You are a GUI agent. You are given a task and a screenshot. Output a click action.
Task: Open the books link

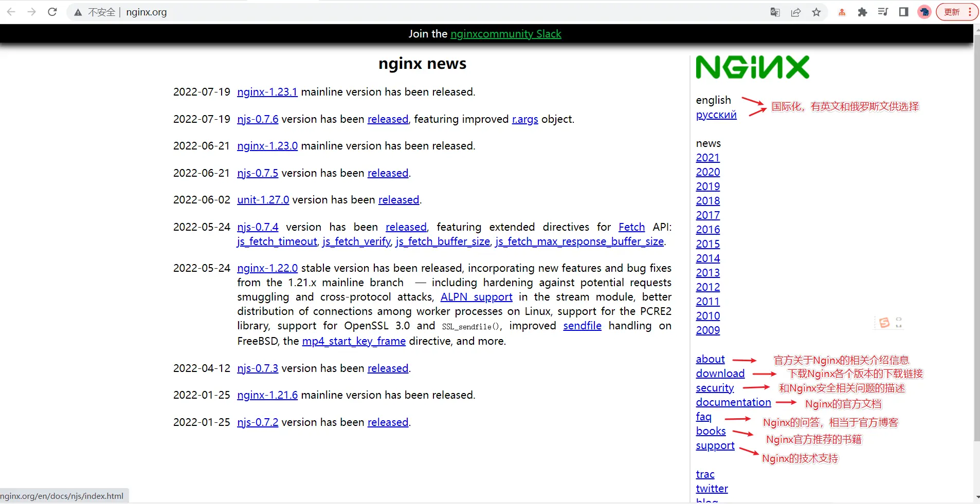(711, 431)
